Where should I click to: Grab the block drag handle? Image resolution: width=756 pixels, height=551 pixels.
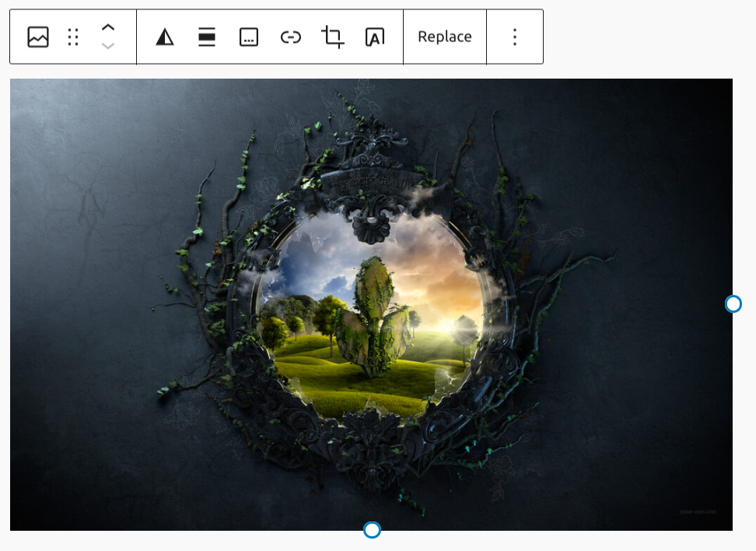73,37
